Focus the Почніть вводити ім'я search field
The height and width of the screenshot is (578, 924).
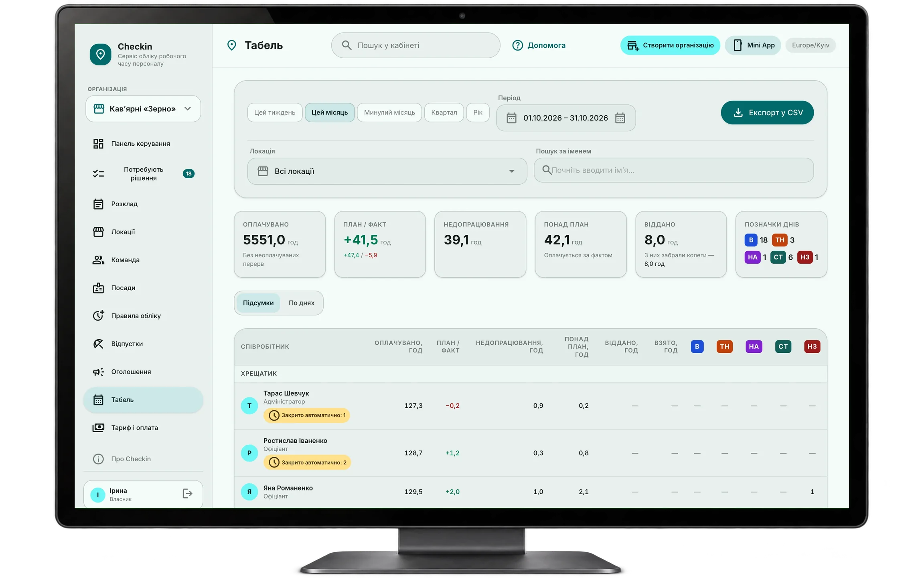(x=674, y=170)
